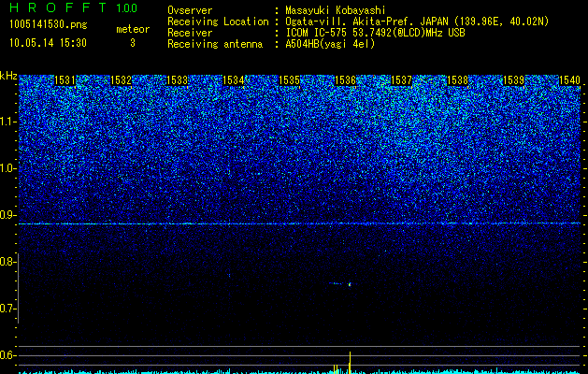588x374 pixels.
Task: Click time marker 1539
Action: [514, 79]
